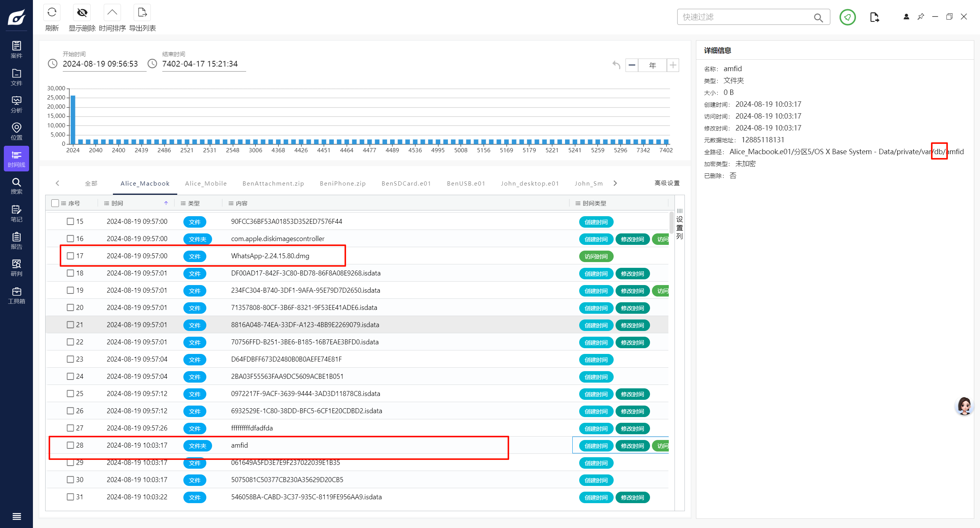This screenshot has width=980, height=528.
Task: Open 位置 location in sidebar
Action: (x=16, y=131)
